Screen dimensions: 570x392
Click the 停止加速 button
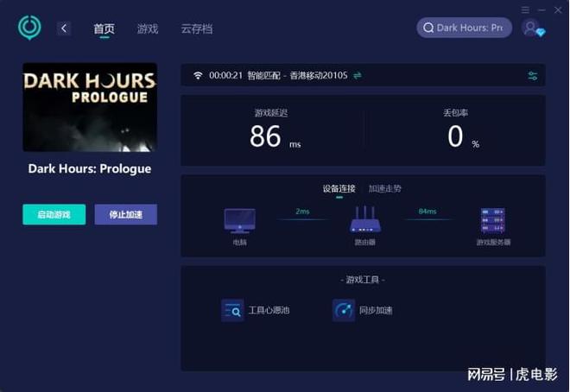126,214
